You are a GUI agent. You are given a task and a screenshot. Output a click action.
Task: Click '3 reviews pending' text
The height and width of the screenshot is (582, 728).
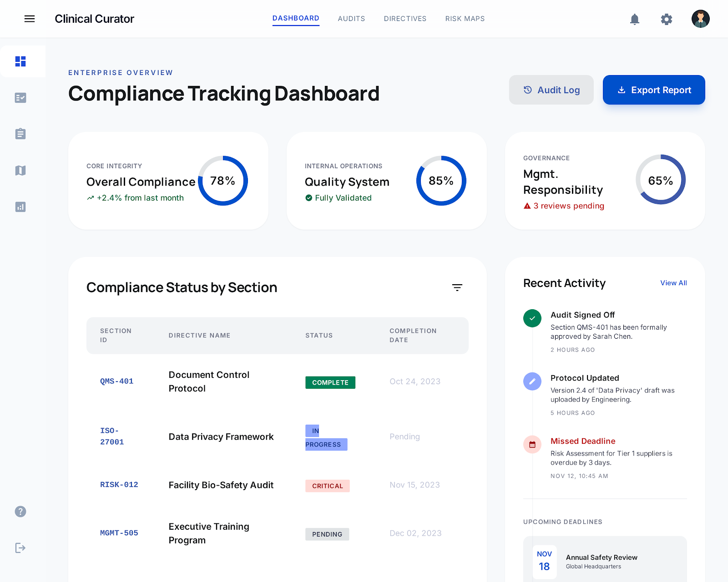(x=569, y=206)
